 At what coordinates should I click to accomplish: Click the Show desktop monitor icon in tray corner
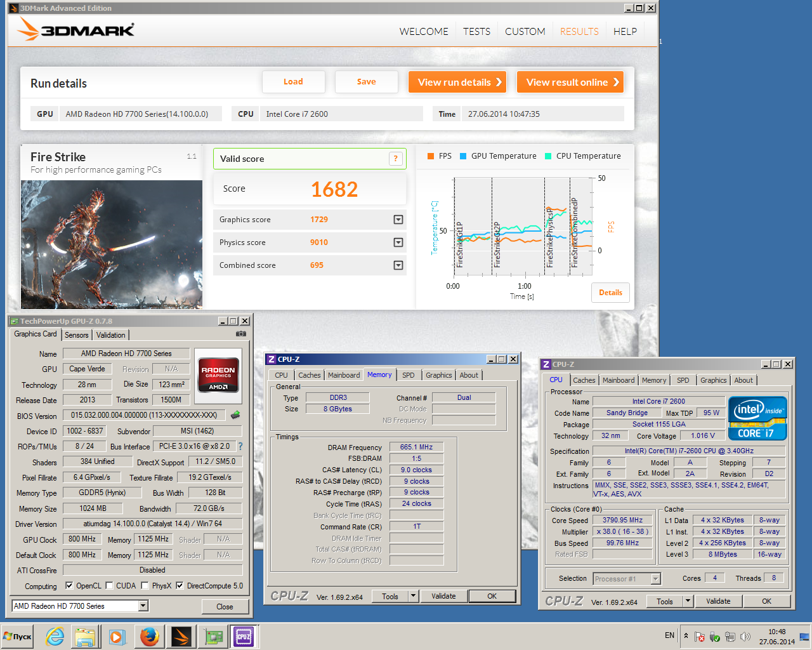(804, 637)
